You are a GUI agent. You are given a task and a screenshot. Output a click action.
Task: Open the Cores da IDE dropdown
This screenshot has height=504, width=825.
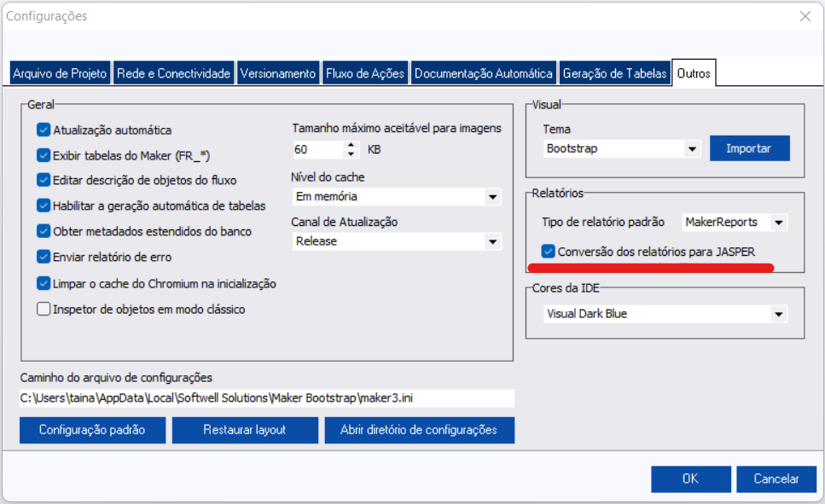tap(777, 315)
